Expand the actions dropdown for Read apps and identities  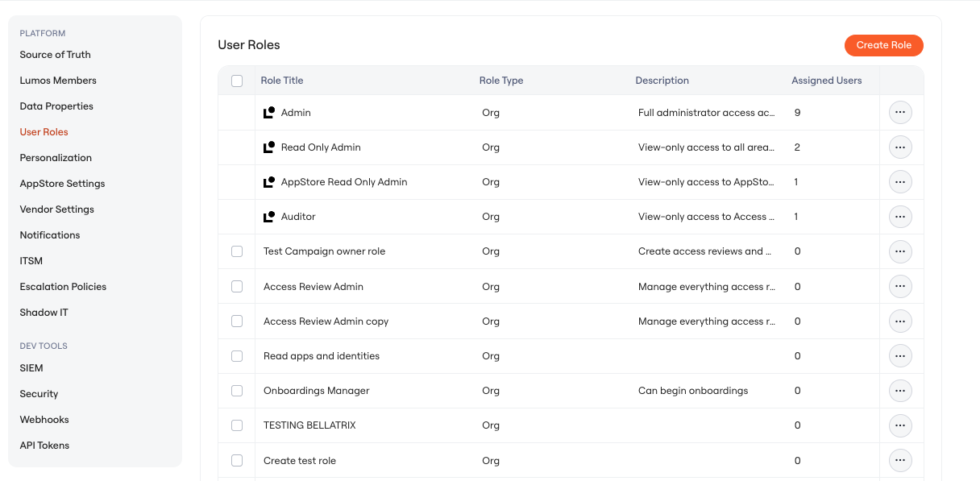click(900, 356)
